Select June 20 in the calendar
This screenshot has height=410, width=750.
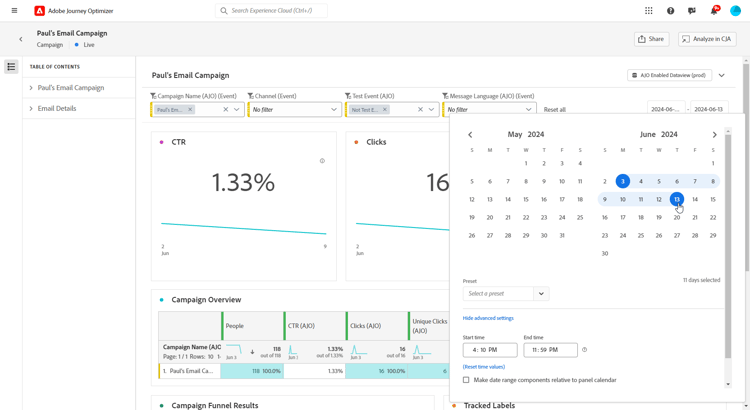tap(677, 218)
